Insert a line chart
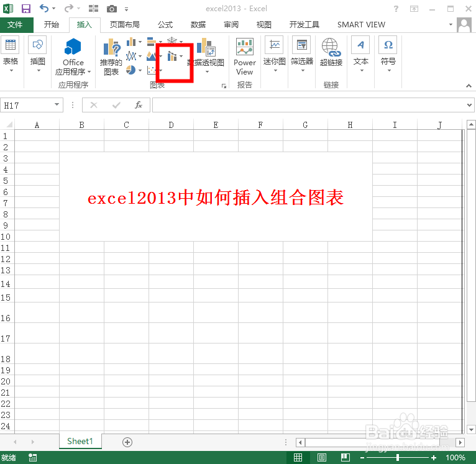This screenshot has width=476, height=464. [131, 56]
